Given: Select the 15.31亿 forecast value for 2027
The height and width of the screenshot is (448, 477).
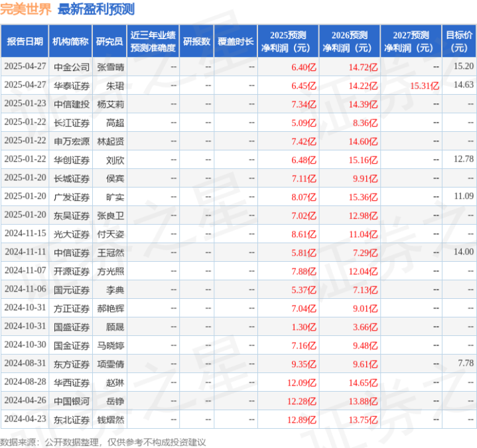Looking at the screenshot, I should pyautogui.click(x=425, y=85).
